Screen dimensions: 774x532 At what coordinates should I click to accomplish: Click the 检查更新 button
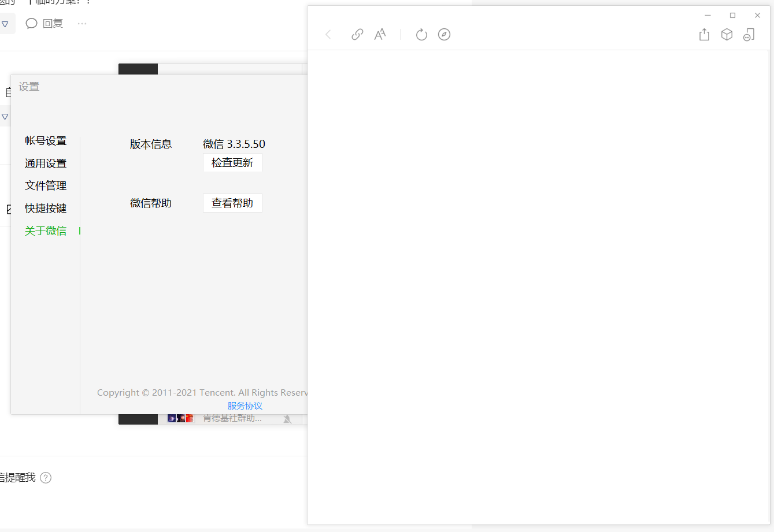coord(232,163)
